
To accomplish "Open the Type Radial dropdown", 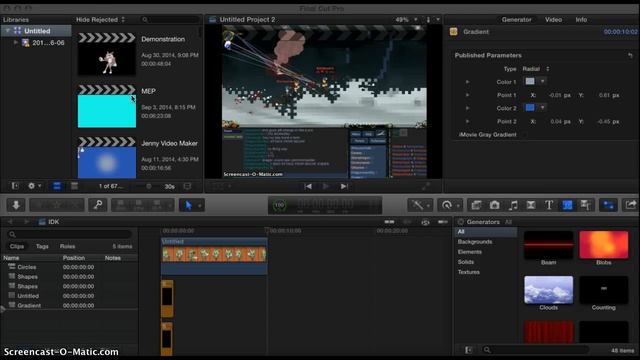I will 536,69.
